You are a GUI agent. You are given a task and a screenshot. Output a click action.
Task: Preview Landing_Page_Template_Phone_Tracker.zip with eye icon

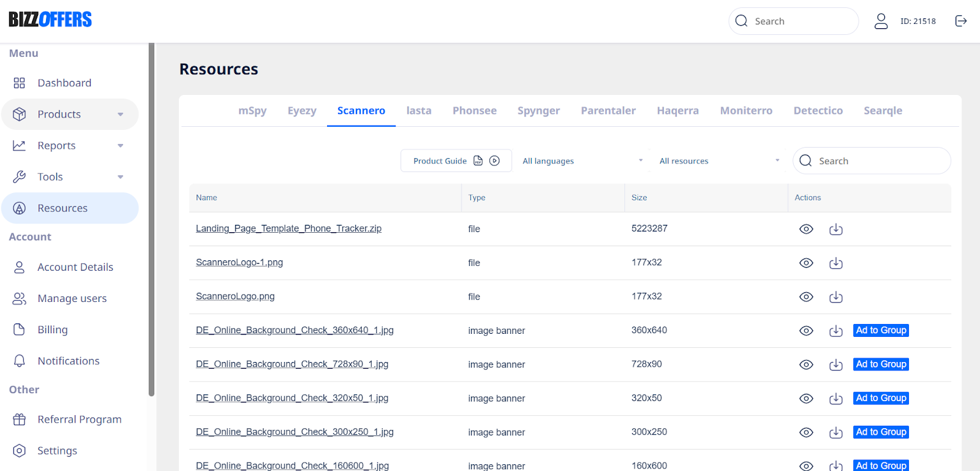807,229
